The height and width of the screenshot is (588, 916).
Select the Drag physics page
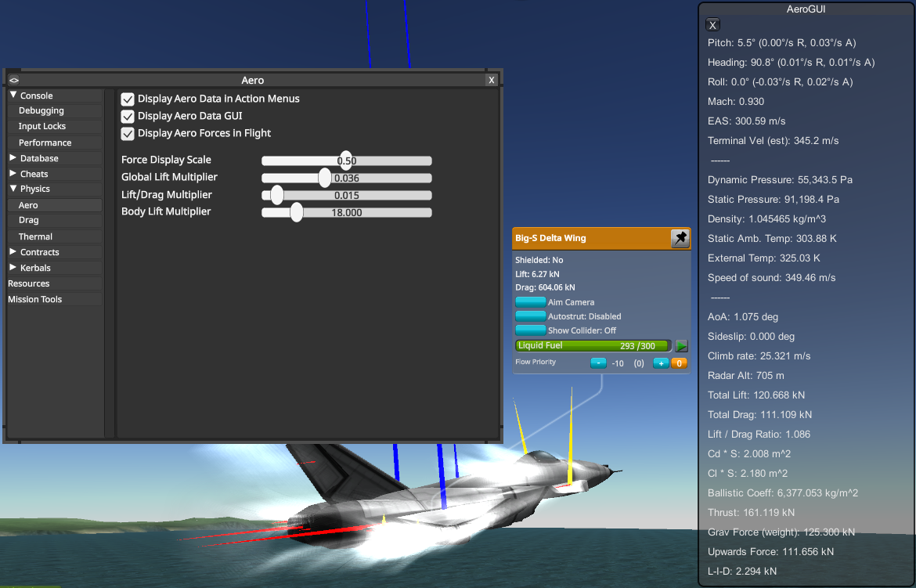pyautogui.click(x=29, y=221)
